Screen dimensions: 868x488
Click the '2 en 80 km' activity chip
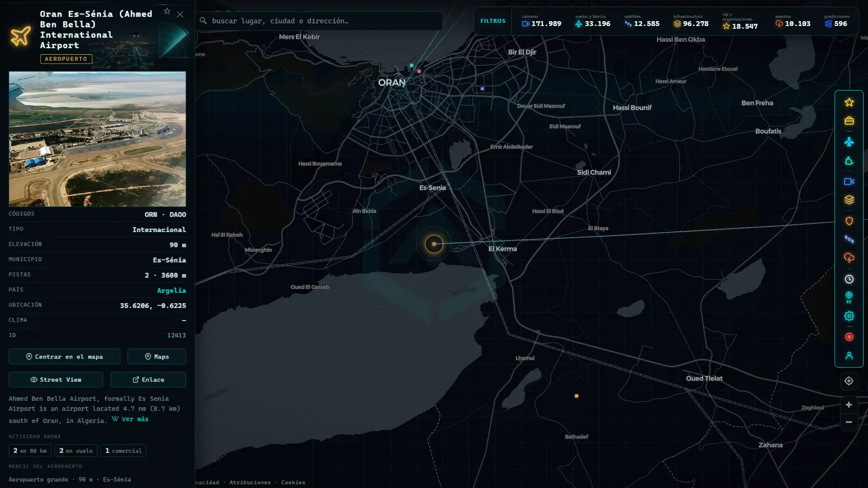coord(30,451)
